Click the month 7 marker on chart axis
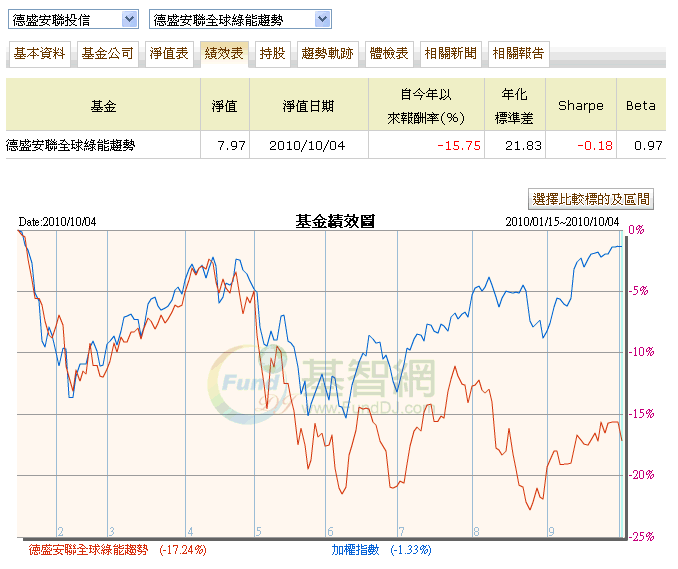Screen dimensions: 678x569 pos(401,531)
